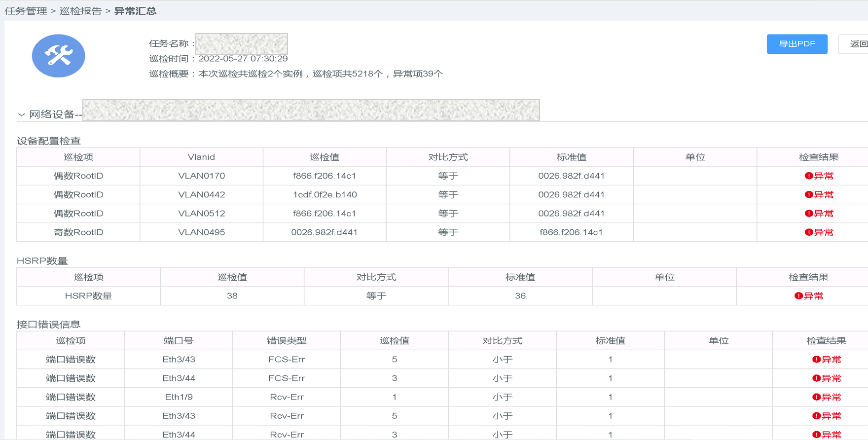Click abnormal icon for Eth3/43 FCS-Err row
Viewport: 868px width, 440px height.
tap(816, 360)
